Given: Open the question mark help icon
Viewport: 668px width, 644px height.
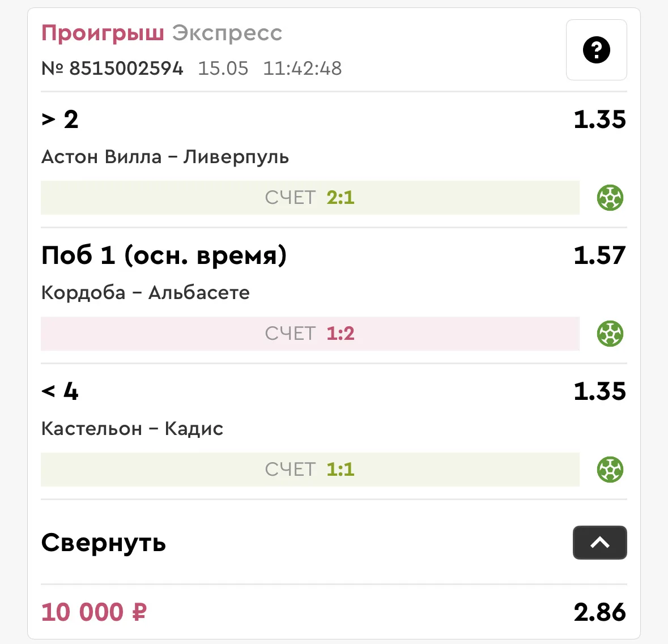Looking at the screenshot, I should (x=596, y=50).
